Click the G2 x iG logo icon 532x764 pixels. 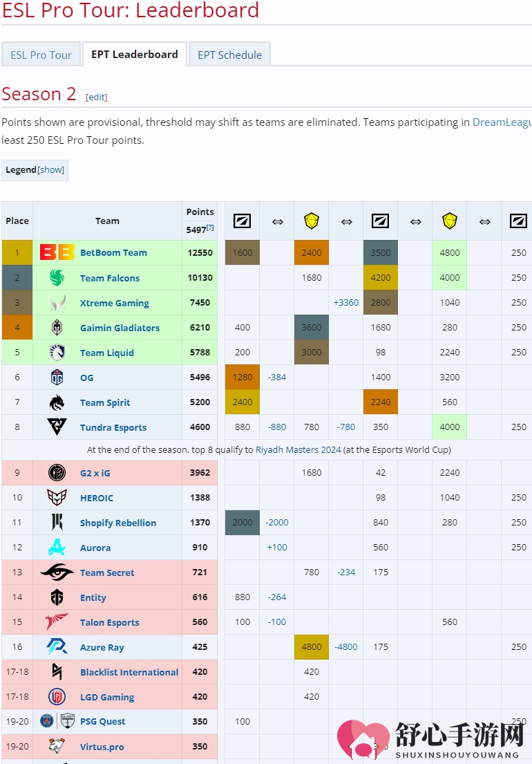pyautogui.click(x=57, y=473)
